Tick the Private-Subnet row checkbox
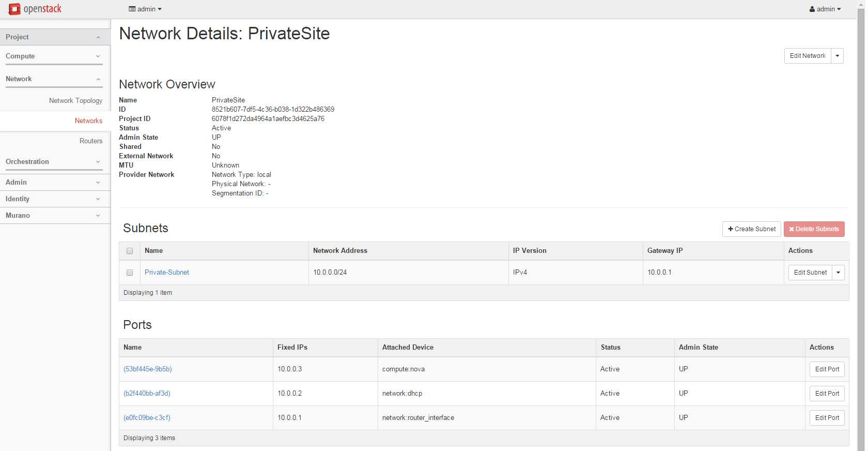The width and height of the screenshot is (868, 451). coord(130,273)
